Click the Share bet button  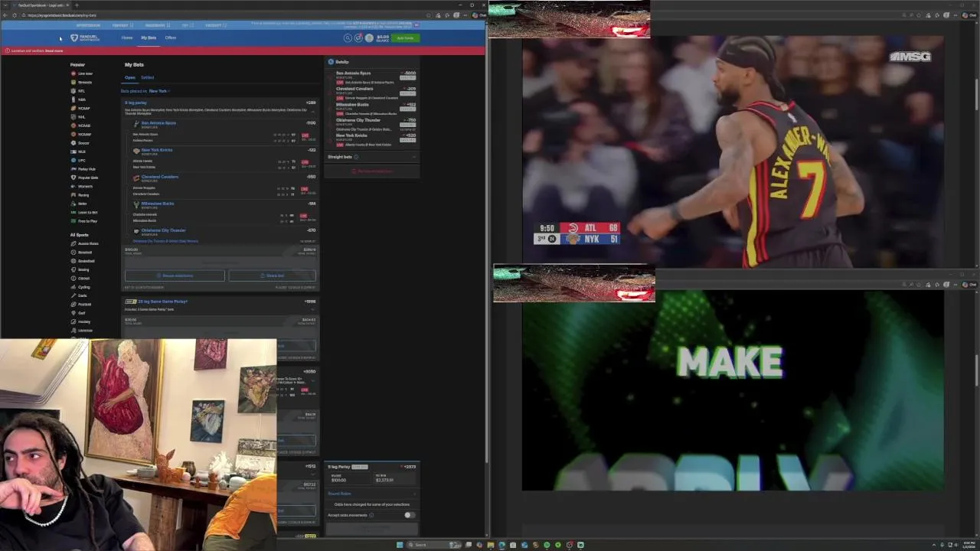(x=273, y=275)
